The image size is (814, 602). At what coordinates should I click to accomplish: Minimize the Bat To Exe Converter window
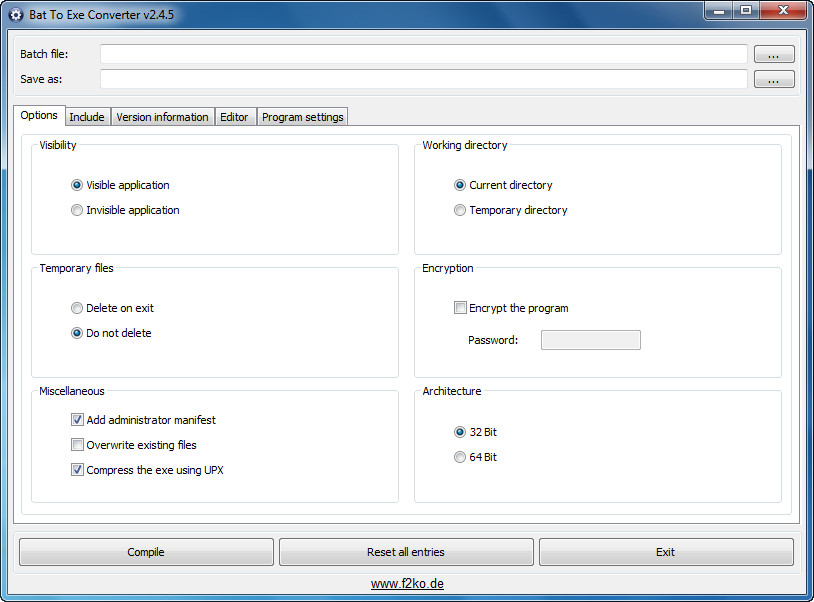[x=719, y=10]
